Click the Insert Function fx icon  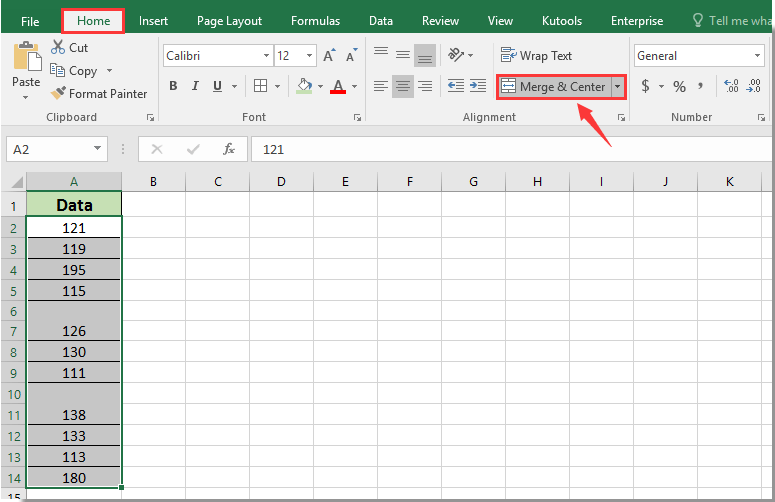pyautogui.click(x=229, y=149)
